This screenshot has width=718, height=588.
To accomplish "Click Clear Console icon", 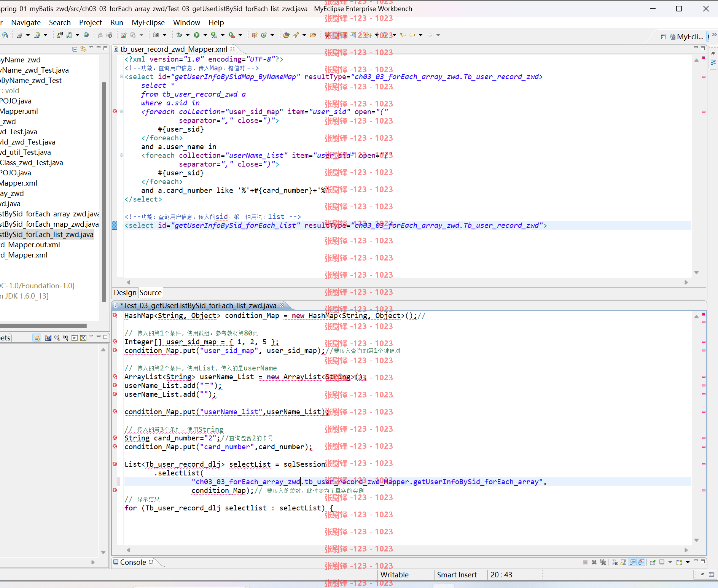I will (x=615, y=562).
